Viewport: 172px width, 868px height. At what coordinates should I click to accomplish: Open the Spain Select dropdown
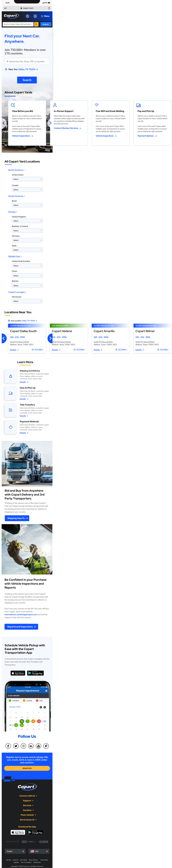27,250
